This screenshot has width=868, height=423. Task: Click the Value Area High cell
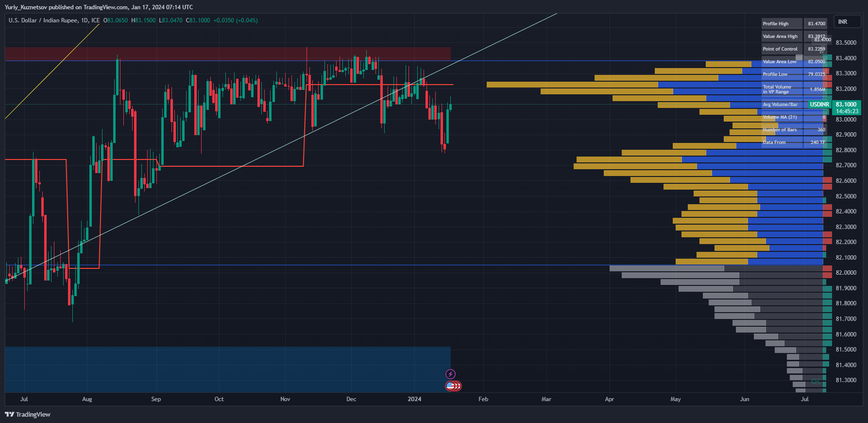(782, 36)
